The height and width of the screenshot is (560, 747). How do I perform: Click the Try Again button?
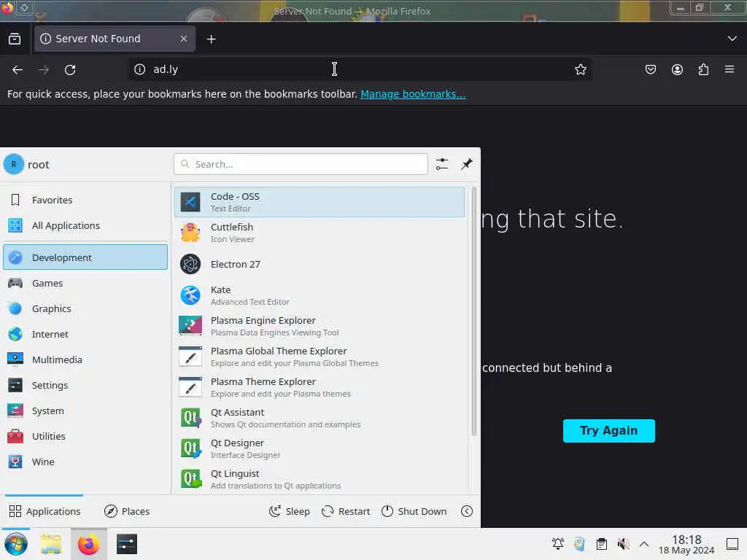click(x=608, y=430)
